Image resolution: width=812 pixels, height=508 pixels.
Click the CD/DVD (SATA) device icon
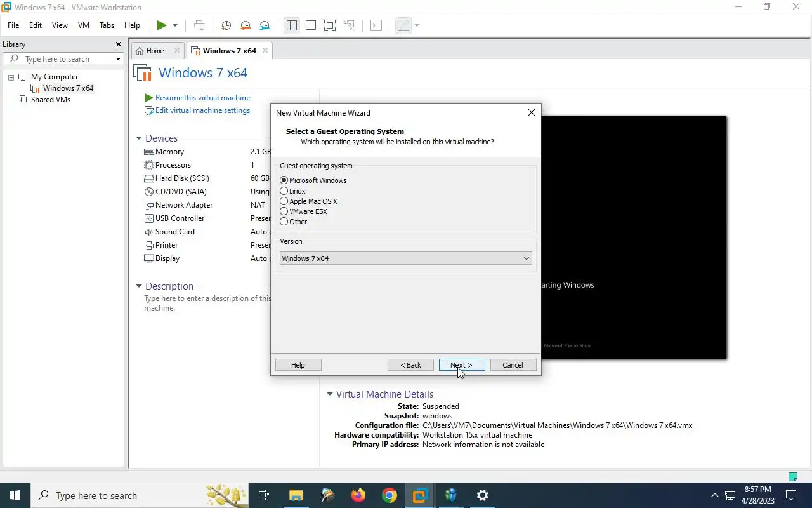(x=149, y=192)
